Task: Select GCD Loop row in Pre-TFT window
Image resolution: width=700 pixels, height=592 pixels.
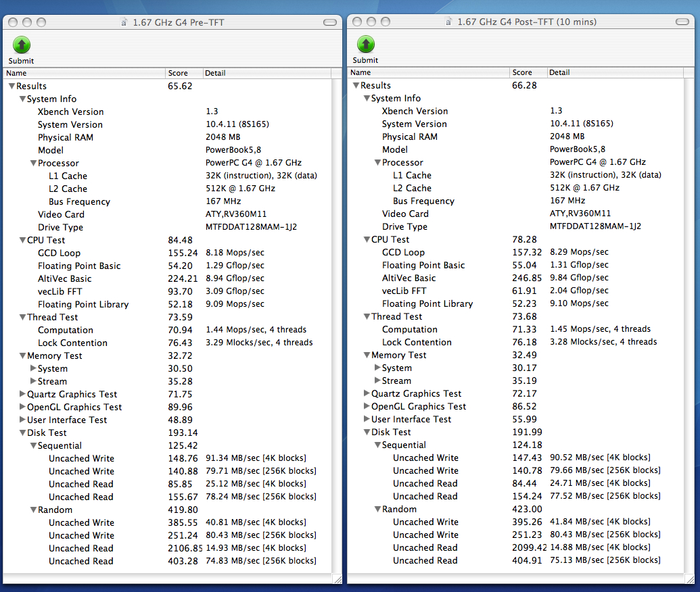Action: point(168,253)
